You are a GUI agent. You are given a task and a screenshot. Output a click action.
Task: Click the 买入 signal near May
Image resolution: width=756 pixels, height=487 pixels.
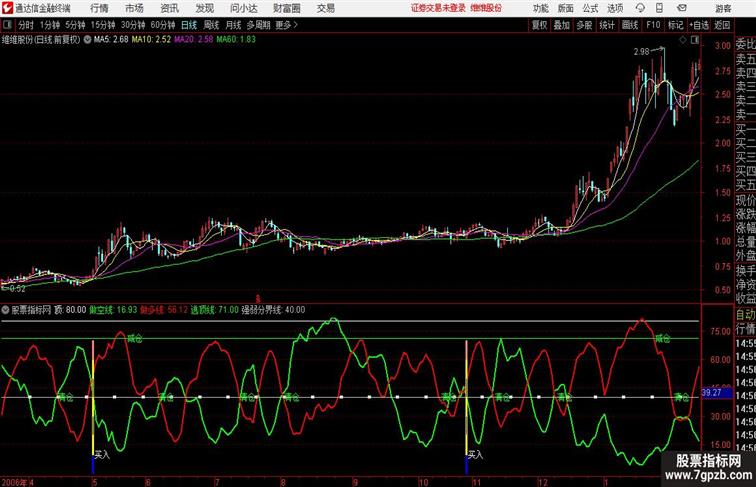click(102, 454)
